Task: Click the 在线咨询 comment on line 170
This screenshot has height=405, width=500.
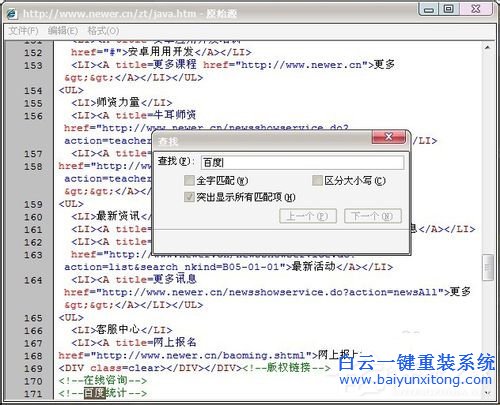Action: click(103, 380)
